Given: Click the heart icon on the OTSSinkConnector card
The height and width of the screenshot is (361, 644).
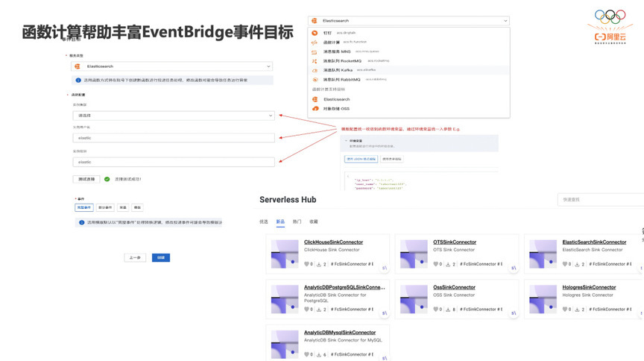Looking at the screenshot, I should 436,264.
